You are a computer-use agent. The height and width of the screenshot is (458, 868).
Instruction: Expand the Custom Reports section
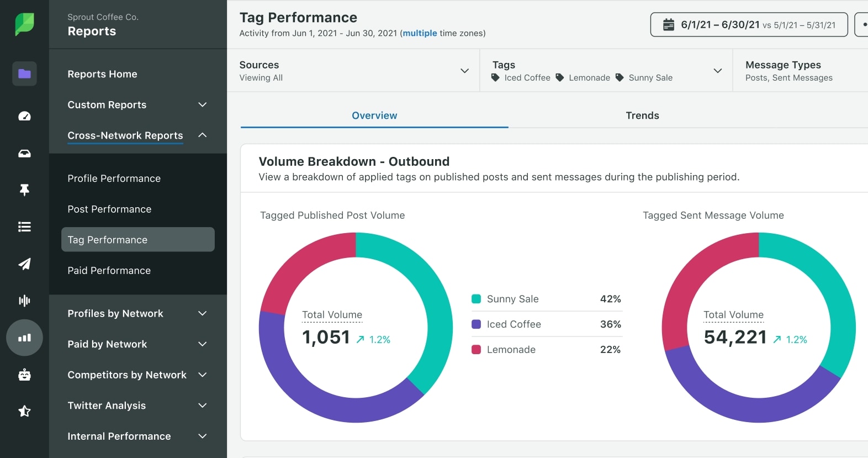(203, 105)
